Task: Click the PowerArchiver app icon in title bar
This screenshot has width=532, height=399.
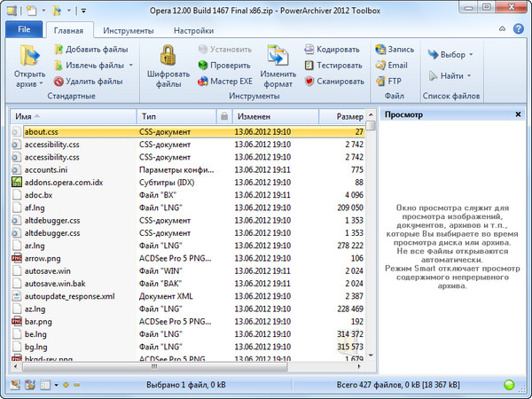Action: pyautogui.click(x=12, y=11)
